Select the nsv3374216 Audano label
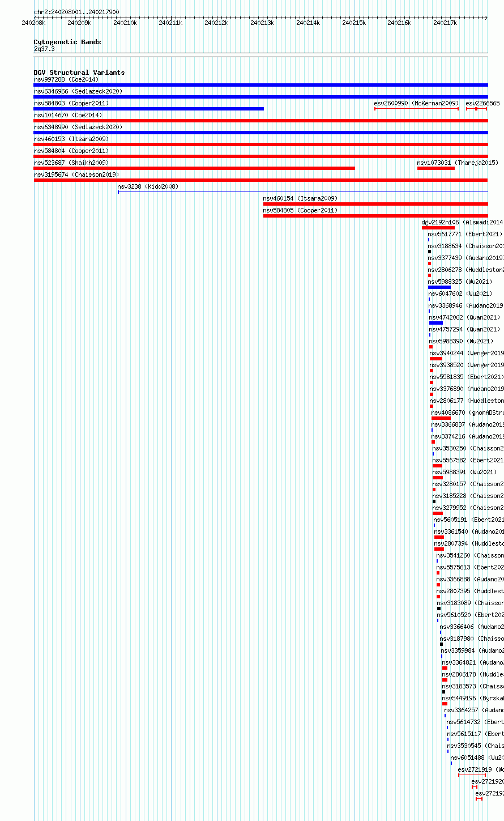Viewport: 504px width, 821px height. [x=468, y=436]
